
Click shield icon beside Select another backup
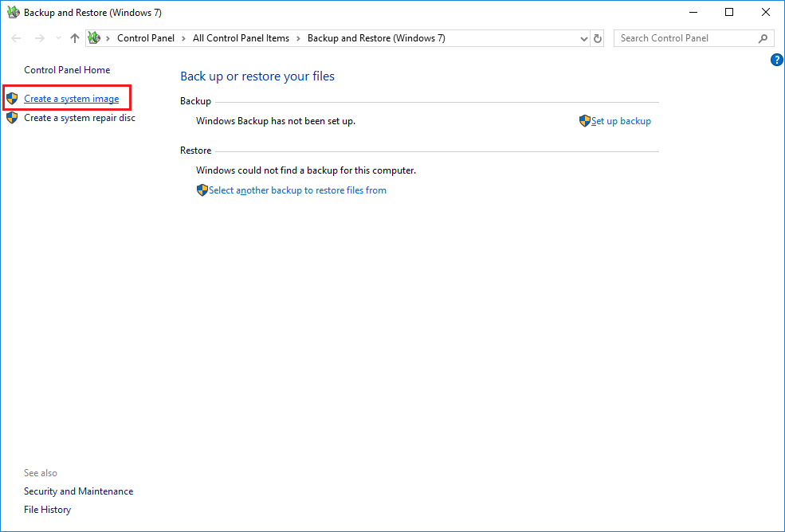click(202, 190)
